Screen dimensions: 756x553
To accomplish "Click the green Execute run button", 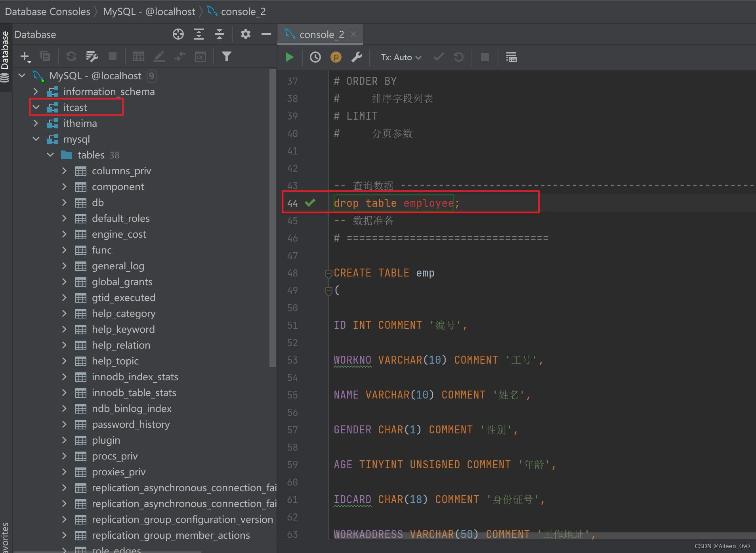I will tap(290, 57).
